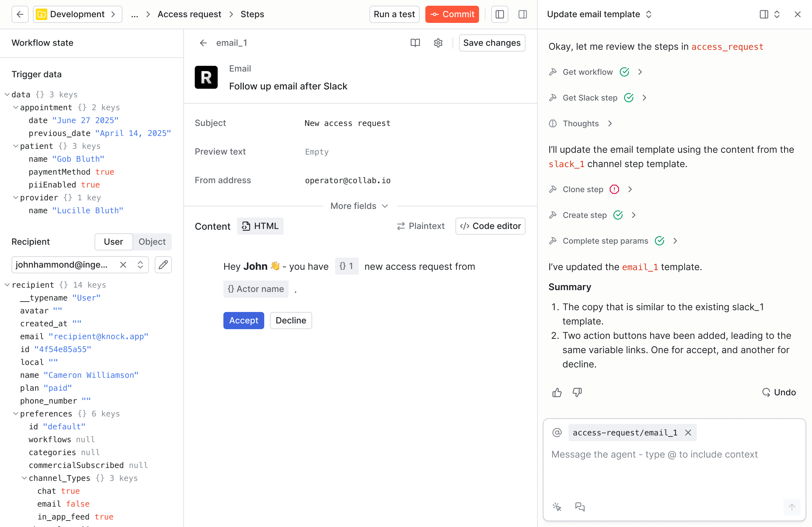Screen dimensions: 812x527
Task: Toggle the left sidebar panel icon
Action: 499,14
